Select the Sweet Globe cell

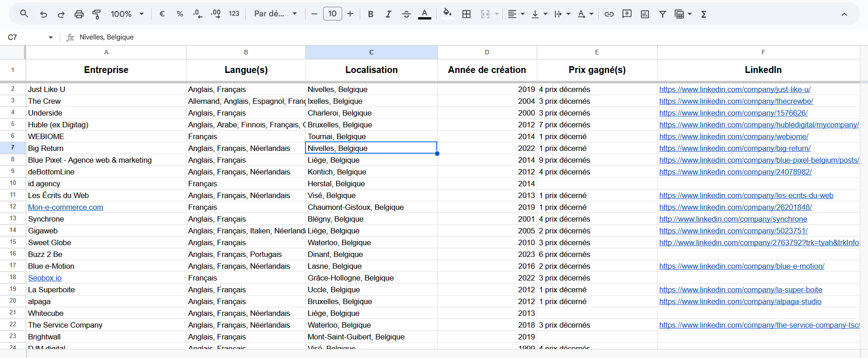click(106, 242)
